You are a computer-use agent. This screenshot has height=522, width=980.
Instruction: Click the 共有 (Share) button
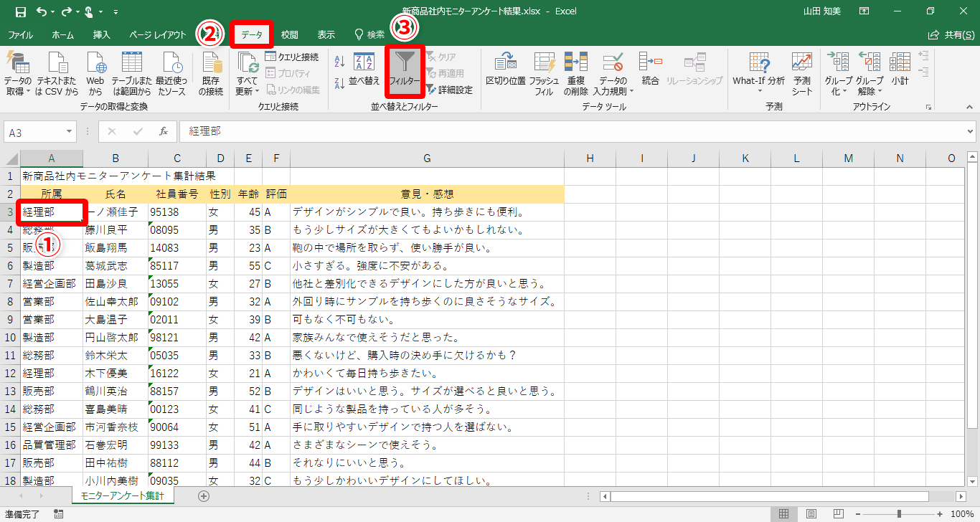[951, 34]
